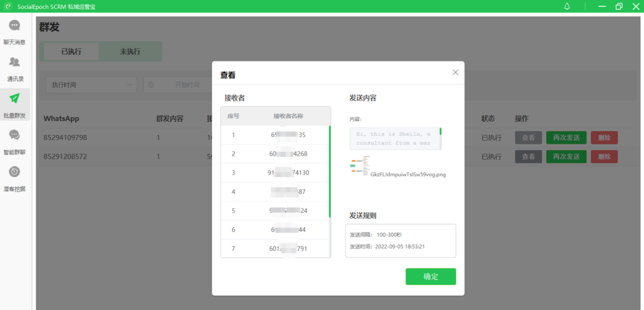Select receiver row number 3 ending 74130
Viewport: 644px width, 310px height.
coord(275,173)
